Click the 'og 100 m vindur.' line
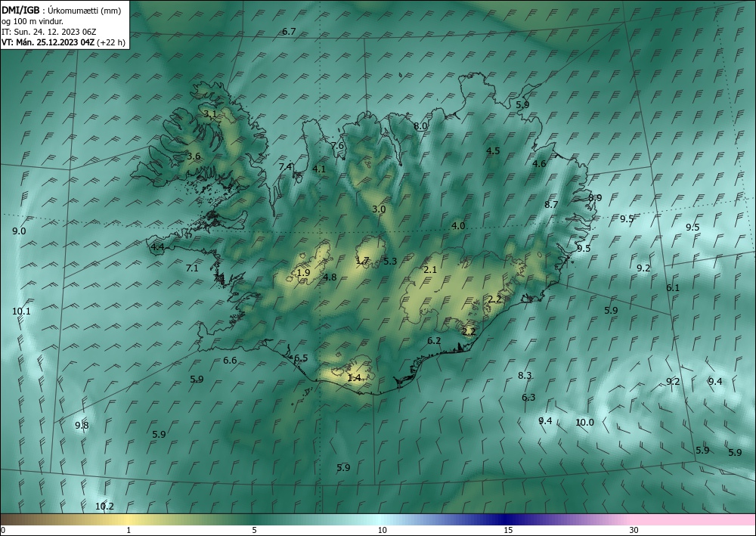The image size is (756, 536). click(32, 21)
